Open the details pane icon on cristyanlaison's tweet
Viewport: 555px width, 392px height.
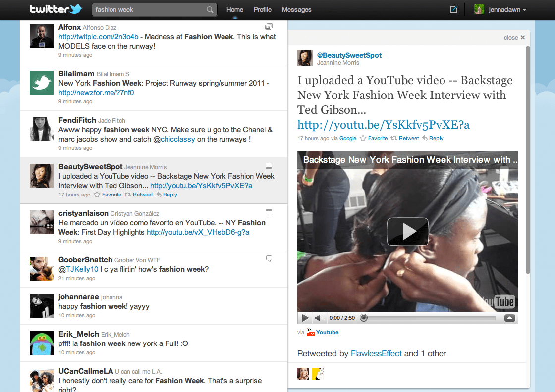(x=269, y=212)
